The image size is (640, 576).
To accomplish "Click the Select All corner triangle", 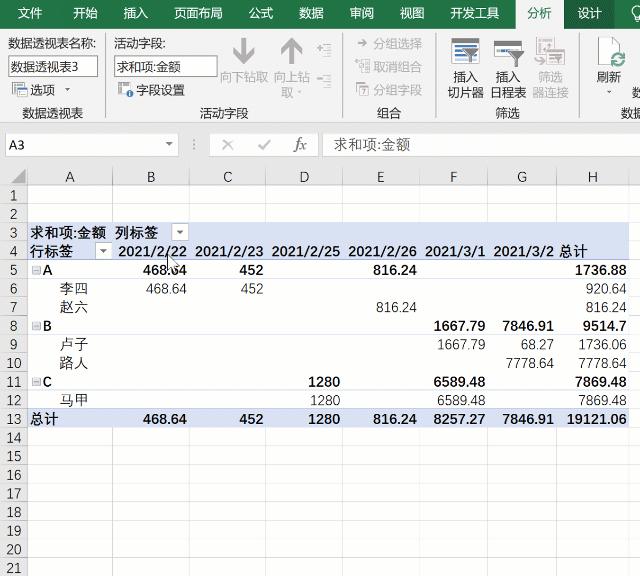I will 18,176.
